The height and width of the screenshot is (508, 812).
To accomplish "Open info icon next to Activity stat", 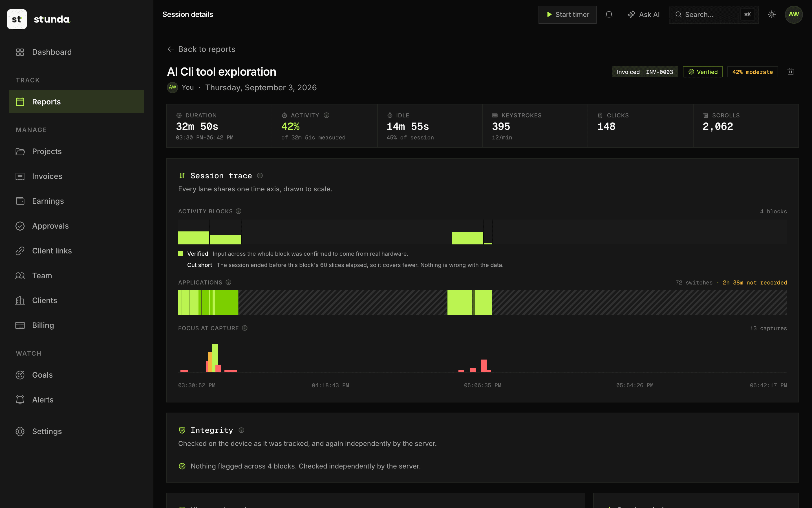I will pos(326,115).
